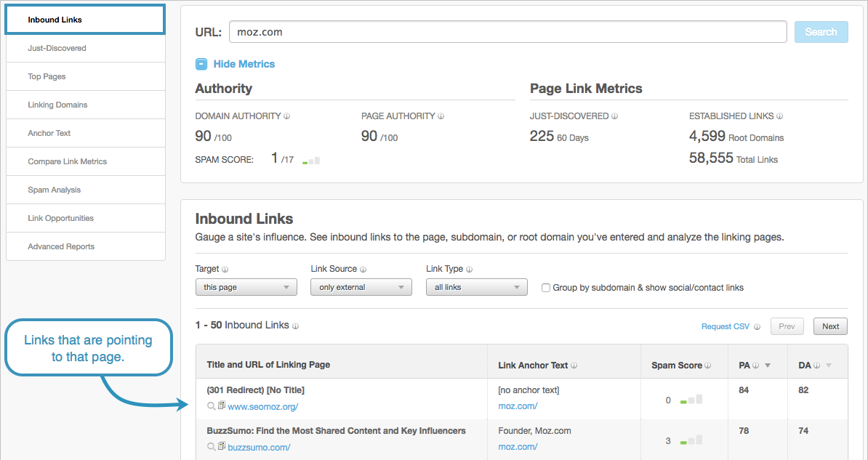The image size is (868, 460).
Task: Click info icon next to Request CSV
Action: (x=757, y=326)
